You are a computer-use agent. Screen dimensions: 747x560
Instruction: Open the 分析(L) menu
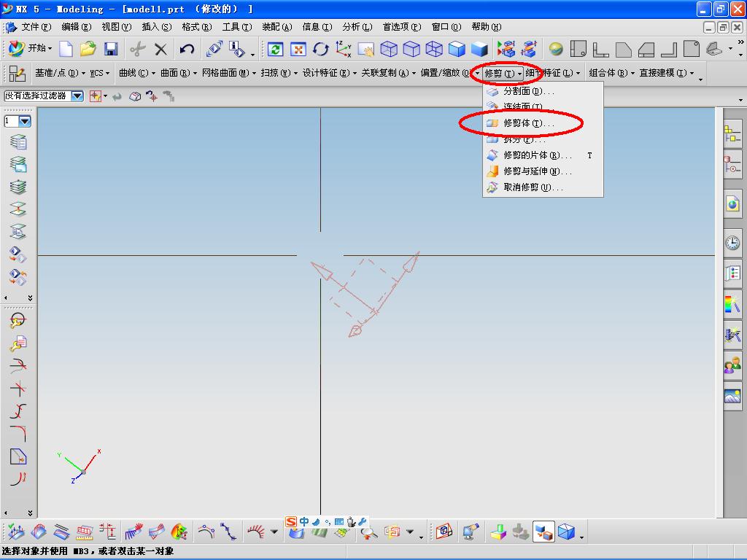[357, 27]
